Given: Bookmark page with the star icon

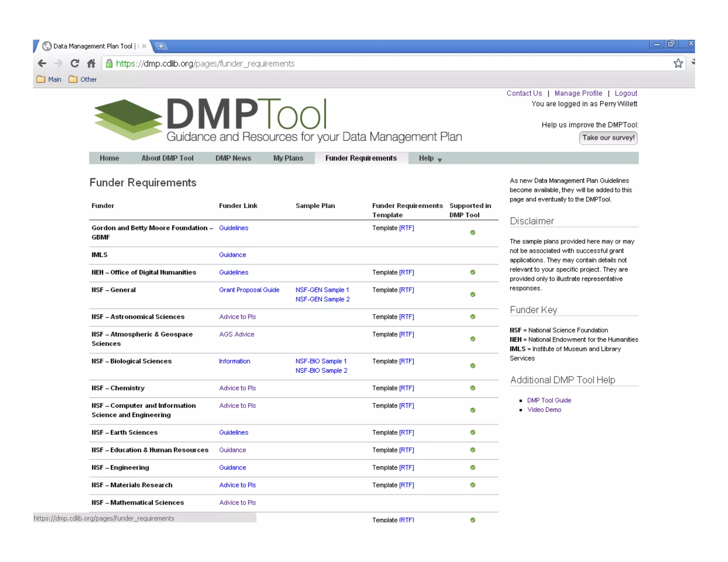Looking at the screenshot, I should 678,64.
